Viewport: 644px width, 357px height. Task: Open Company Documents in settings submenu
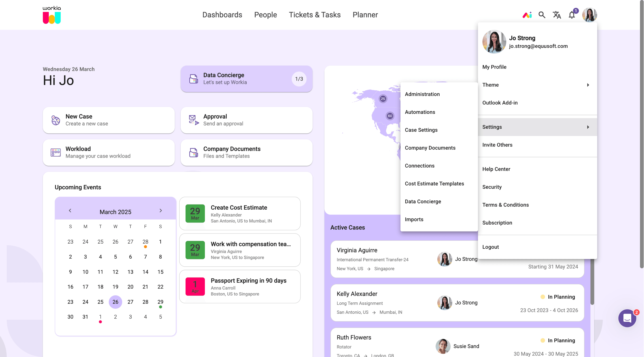(439, 148)
